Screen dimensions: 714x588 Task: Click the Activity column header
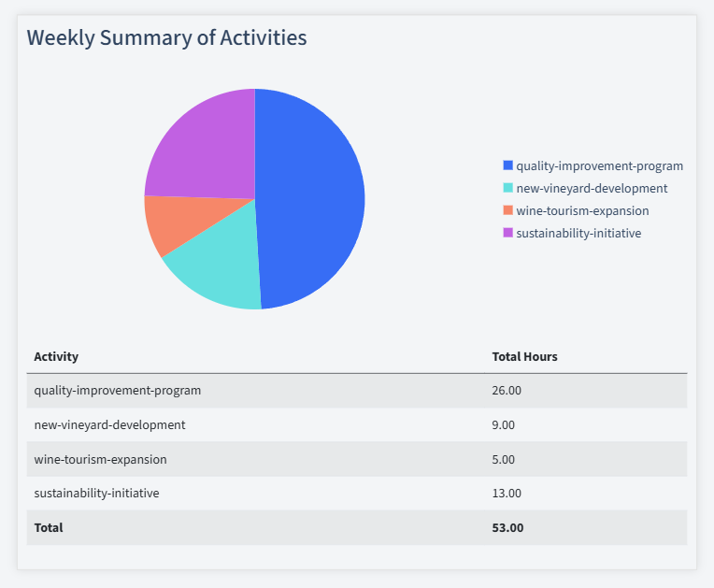(56, 356)
